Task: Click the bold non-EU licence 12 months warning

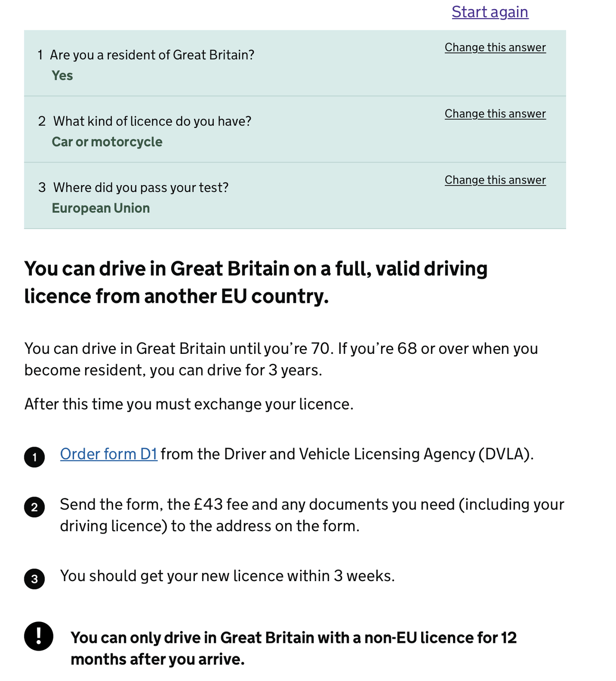Action: [x=293, y=648]
